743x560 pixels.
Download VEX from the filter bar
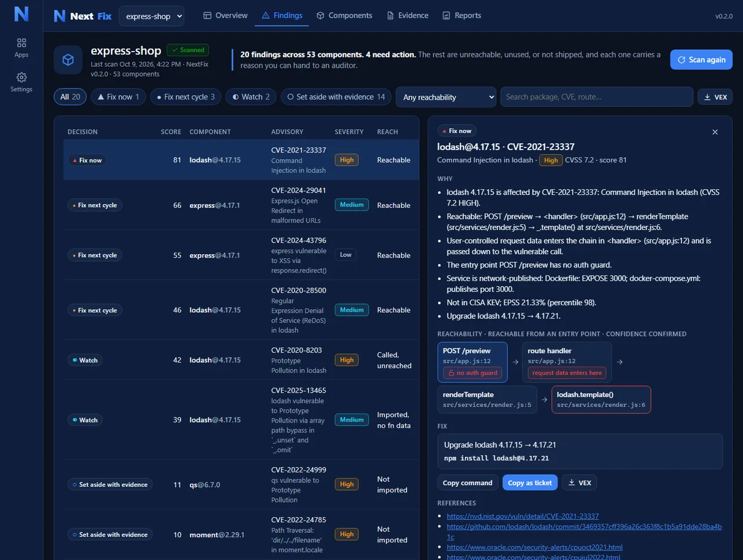tap(715, 97)
